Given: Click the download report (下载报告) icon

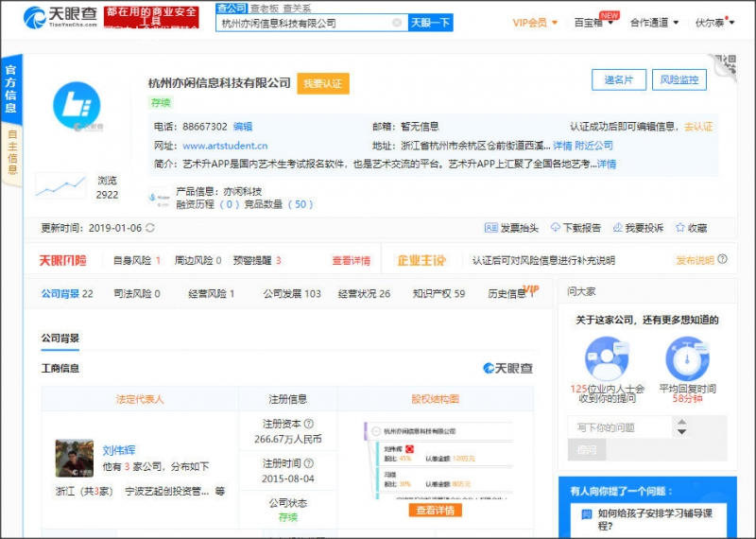Looking at the screenshot, I should pos(556,228).
